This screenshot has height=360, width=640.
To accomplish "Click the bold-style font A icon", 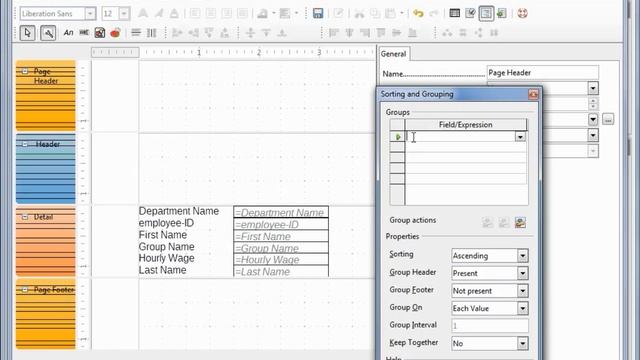I will (143, 13).
